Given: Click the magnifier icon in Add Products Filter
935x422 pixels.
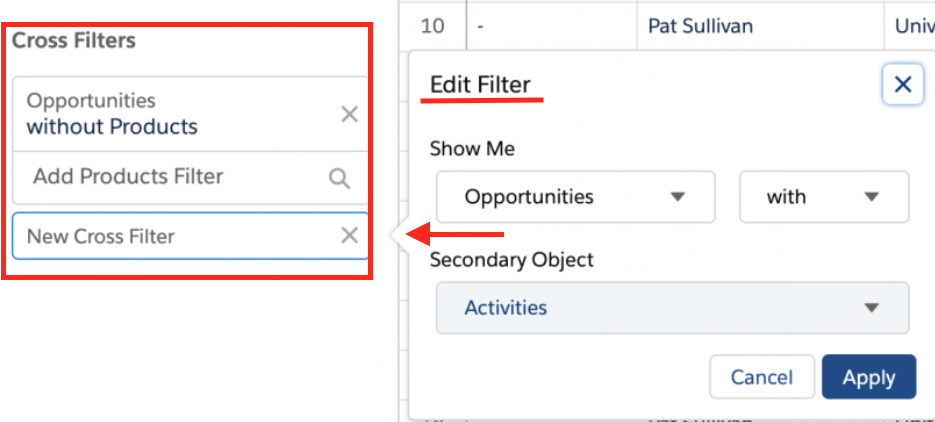Looking at the screenshot, I should [339, 178].
